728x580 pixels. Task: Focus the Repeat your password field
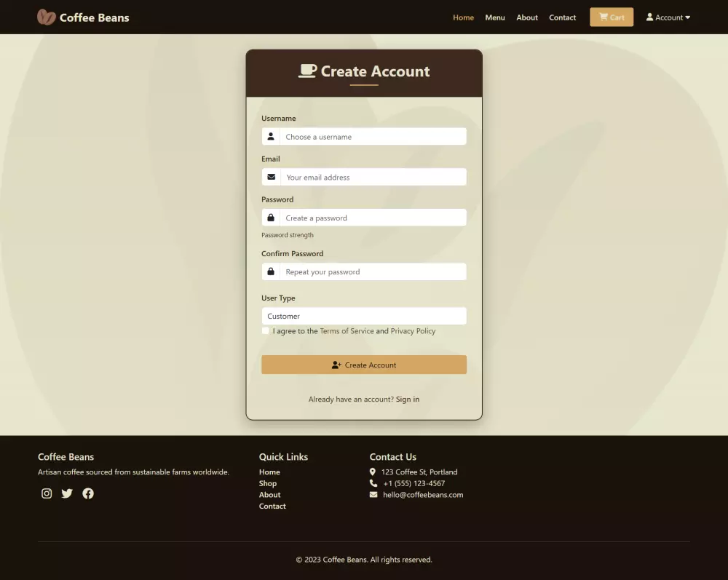373,271
